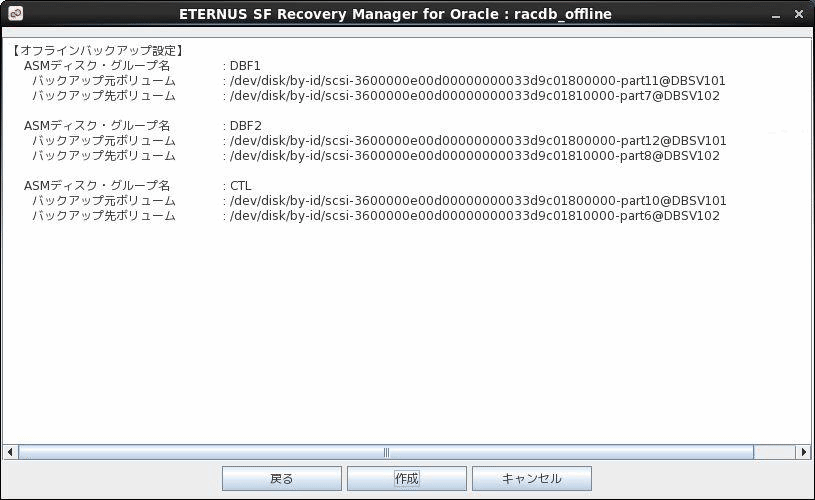The height and width of the screenshot is (500, 815).
Task: Click the source volume path ending part10@DBSV101
Action: pos(478,201)
